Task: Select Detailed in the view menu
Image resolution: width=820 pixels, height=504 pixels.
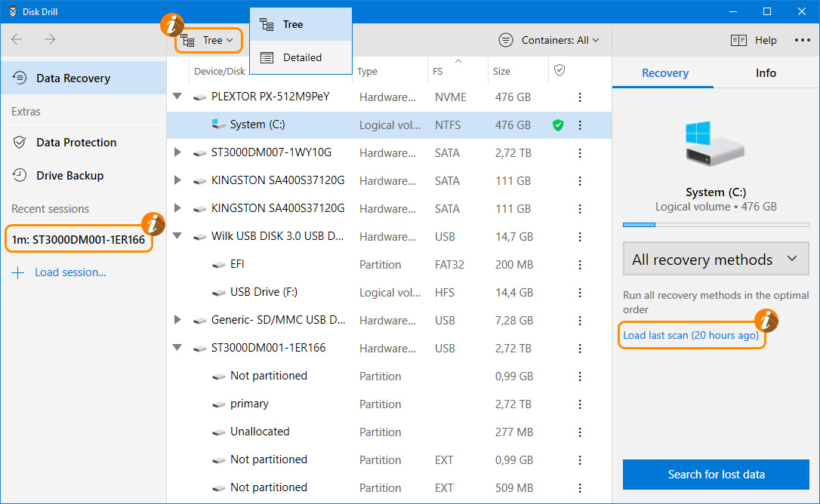Action: pyautogui.click(x=301, y=57)
